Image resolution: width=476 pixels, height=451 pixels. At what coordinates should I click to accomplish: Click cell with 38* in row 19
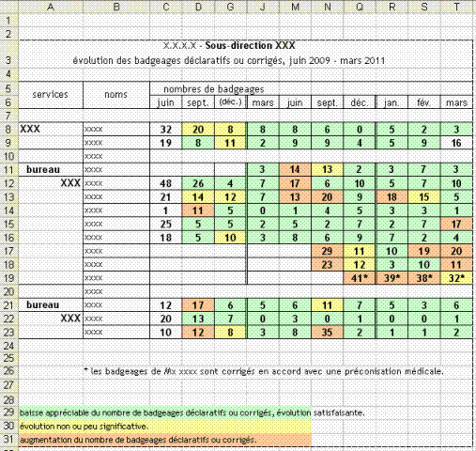424,278
